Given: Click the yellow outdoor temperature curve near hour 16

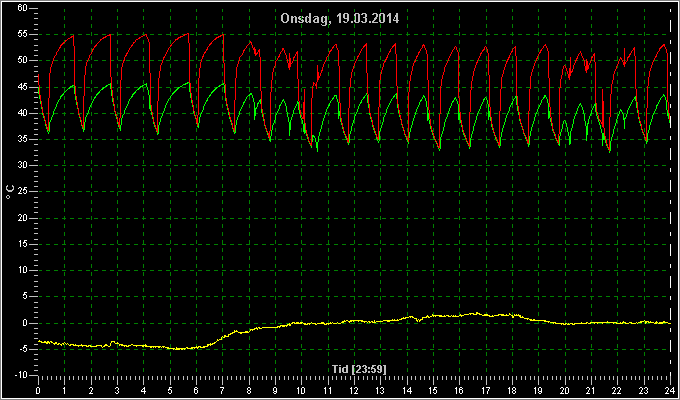Looking at the screenshot, I should coord(460,315).
